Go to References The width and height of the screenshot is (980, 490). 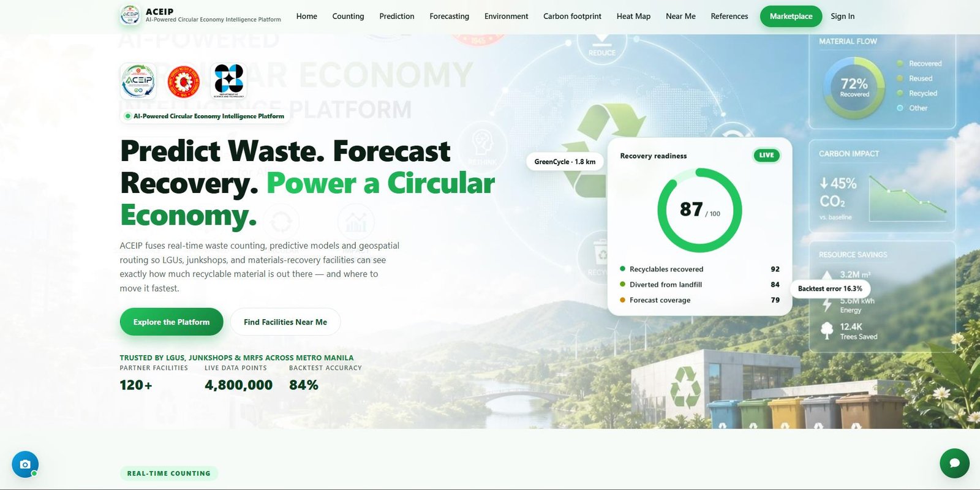pyautogui.click(x=729, y=17)
